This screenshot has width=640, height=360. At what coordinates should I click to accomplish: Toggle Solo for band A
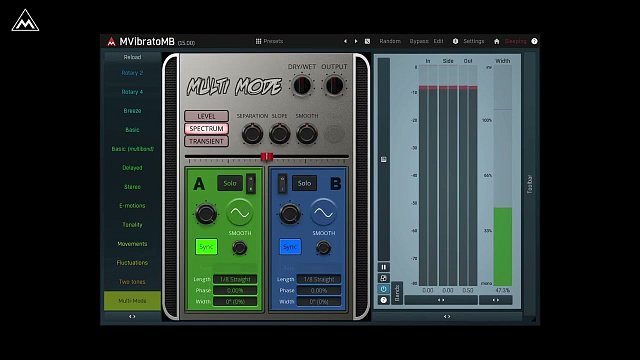[x=230, y=183]
